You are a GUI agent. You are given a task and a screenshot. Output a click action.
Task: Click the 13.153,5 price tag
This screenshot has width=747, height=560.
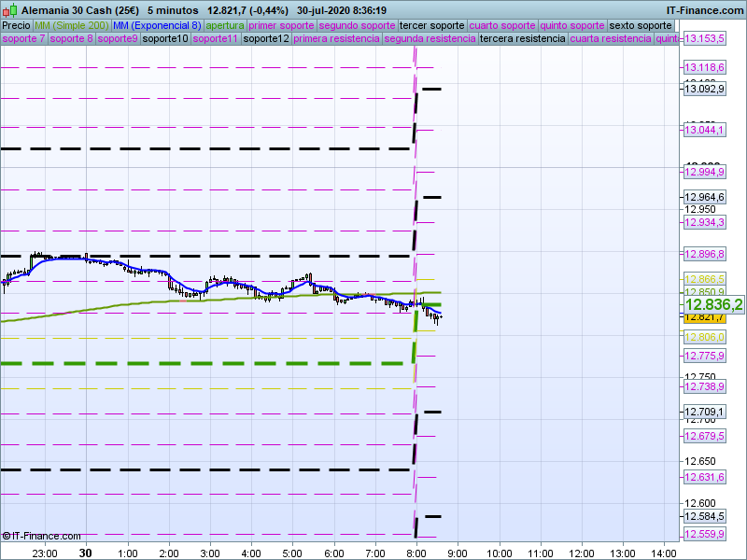coord(705,39)
